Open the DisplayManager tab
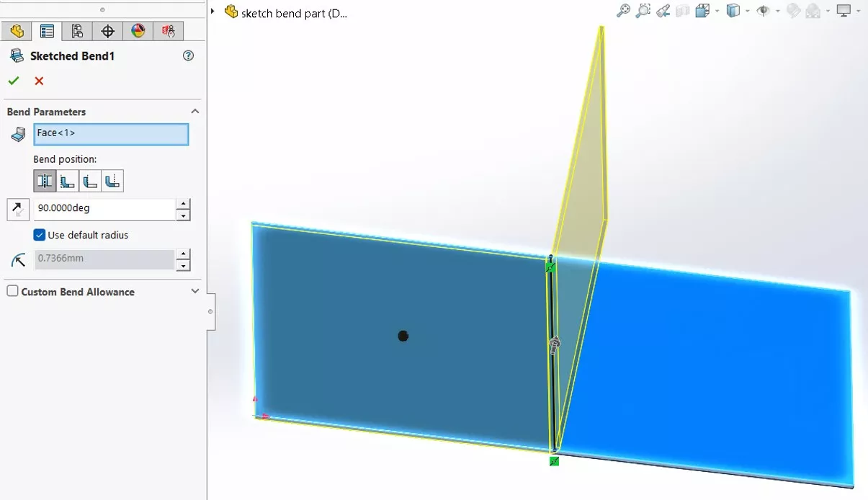868x500 pixels. (138, 31)
